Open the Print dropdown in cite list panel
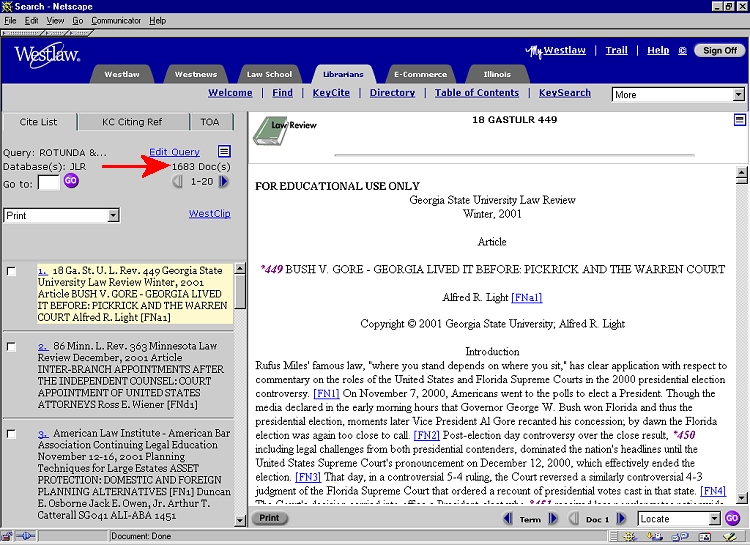The width and height of the screenshot is (750, 545). (x=62, y=215)
